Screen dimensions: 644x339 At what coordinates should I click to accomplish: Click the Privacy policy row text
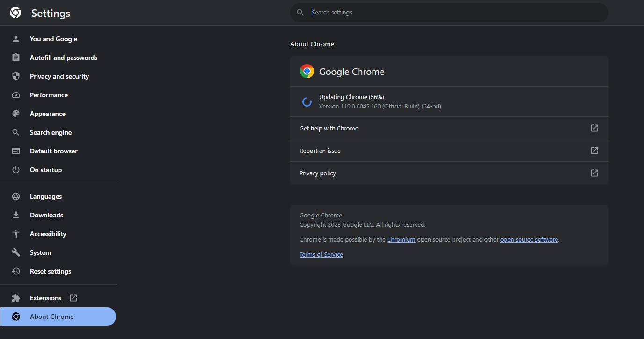[318, 173]
